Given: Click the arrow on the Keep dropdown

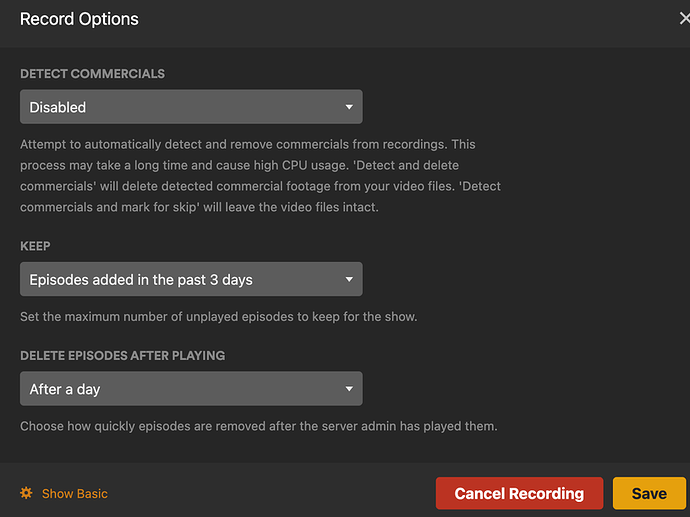Looking at the screenshot, I should tap(349, 279).
